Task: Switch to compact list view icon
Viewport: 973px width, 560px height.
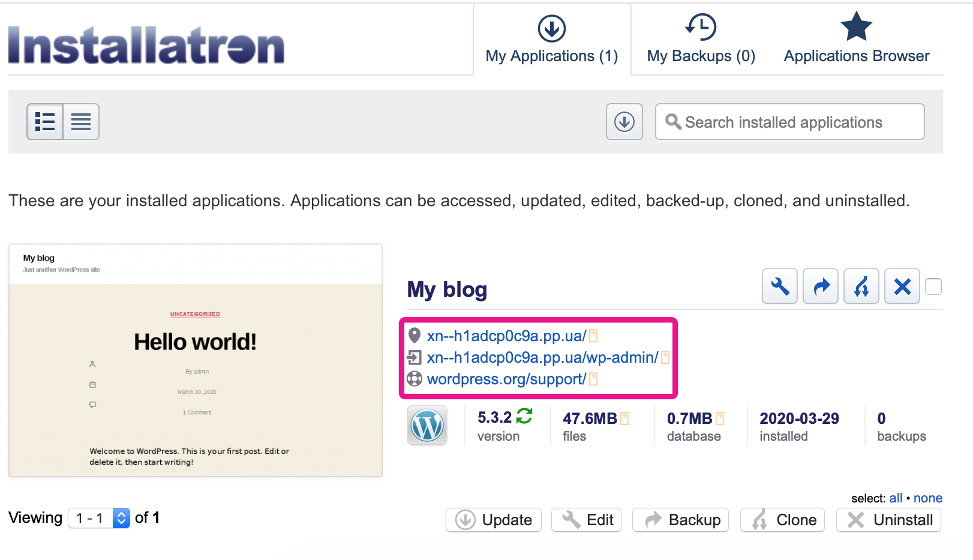Action: 81,122
